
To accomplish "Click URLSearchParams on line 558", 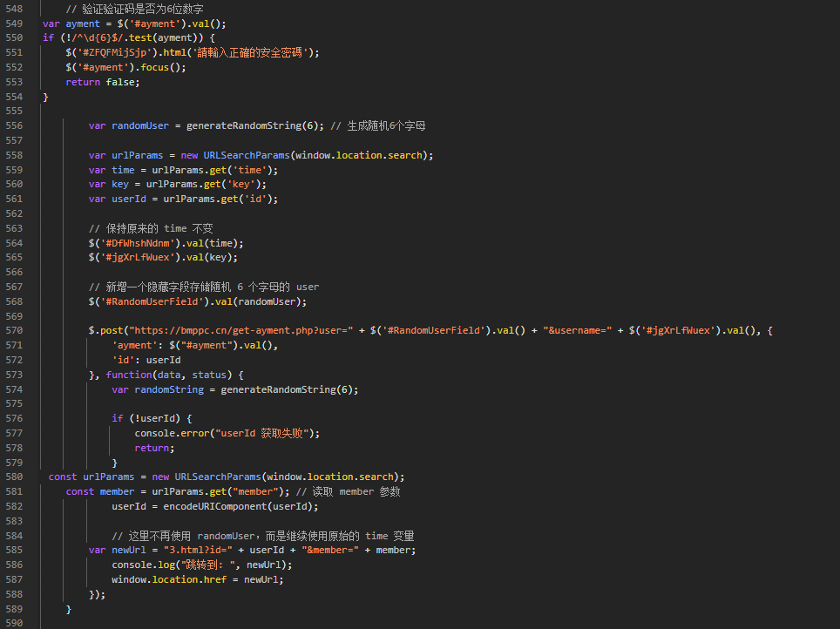I will pos(247,155).
